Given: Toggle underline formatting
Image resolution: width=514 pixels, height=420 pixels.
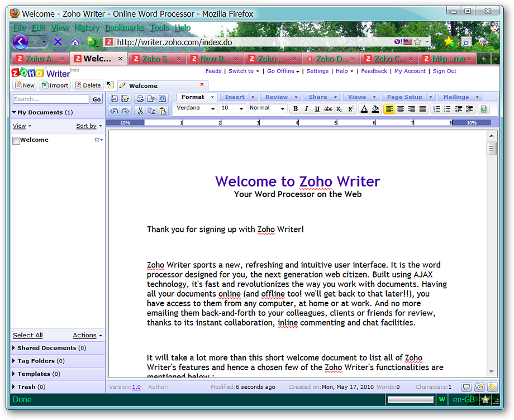Looking at the screenshot, I should [317, 109].
